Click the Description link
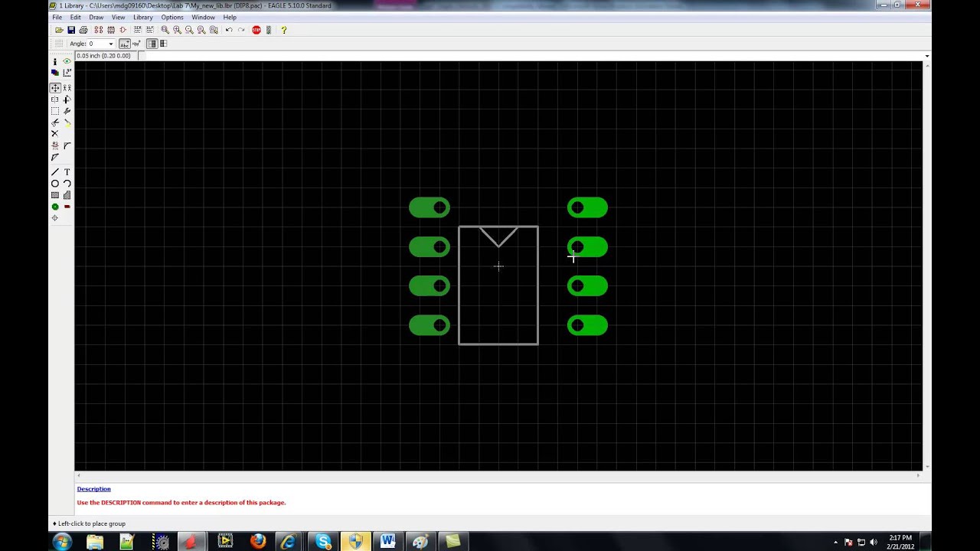980x551 pixels. click(x=93, y=489)
